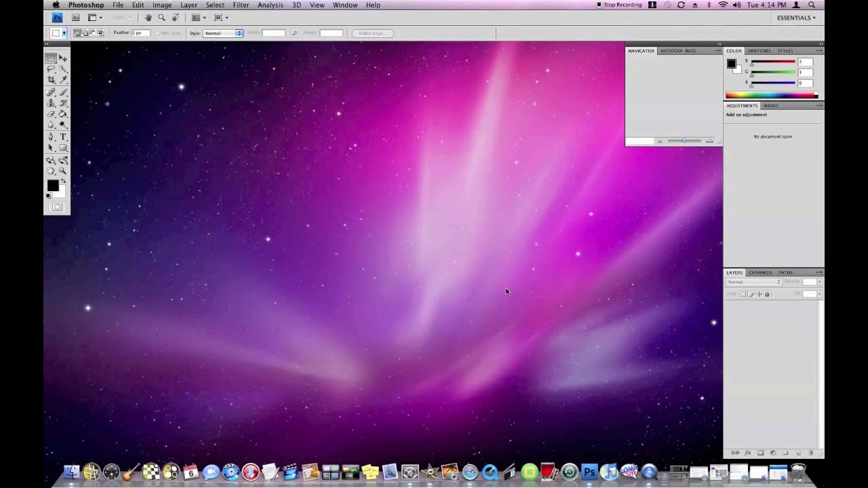Switch to the Paths tab
The image size is (868, 488).
[x=786, y=272]
